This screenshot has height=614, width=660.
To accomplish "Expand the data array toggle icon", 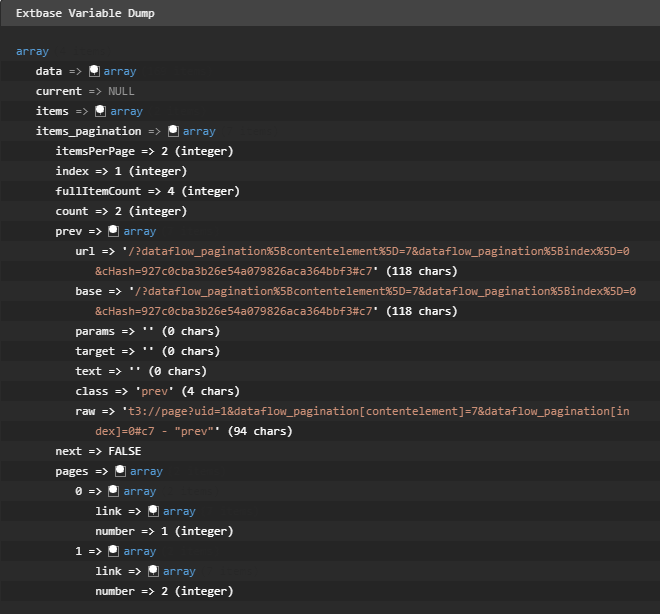I will coord(94,71).
